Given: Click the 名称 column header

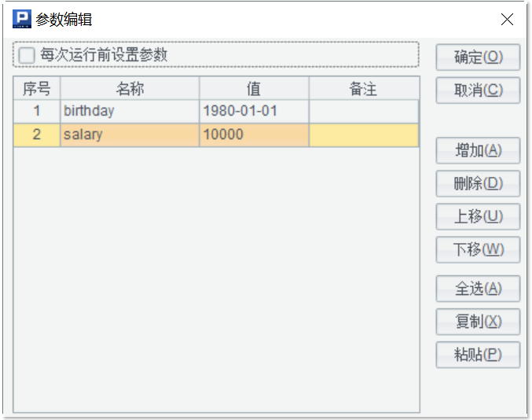Looking at the screenshot, I should point(130,89).
